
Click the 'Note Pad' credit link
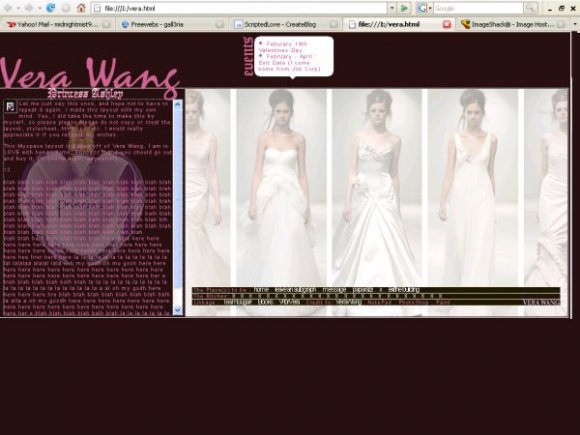pos(379,302)
